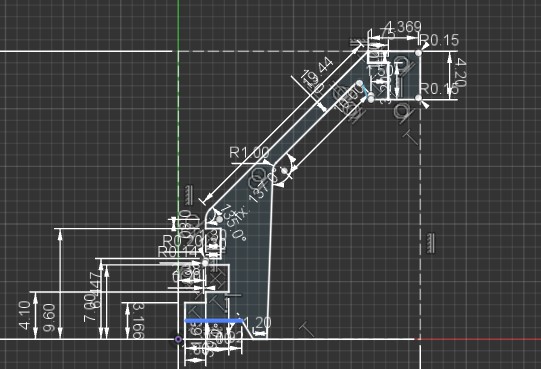Select the purple sketch origin point

[x=178, y=340]
